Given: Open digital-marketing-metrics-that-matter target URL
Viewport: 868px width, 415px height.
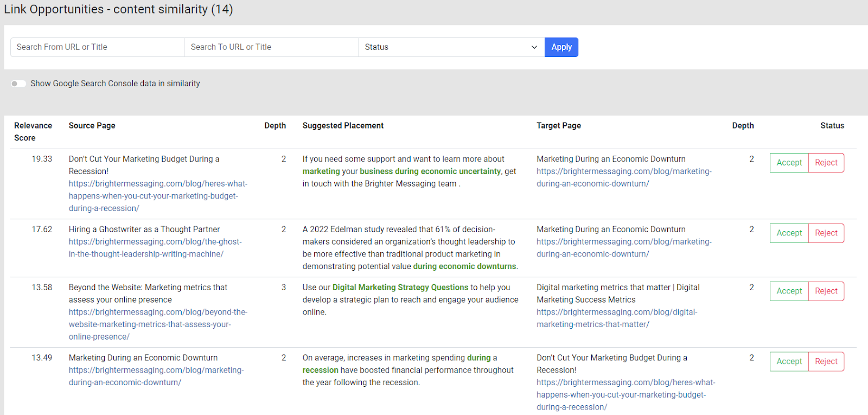Looking at the screenshot, I should coord(616,318).
